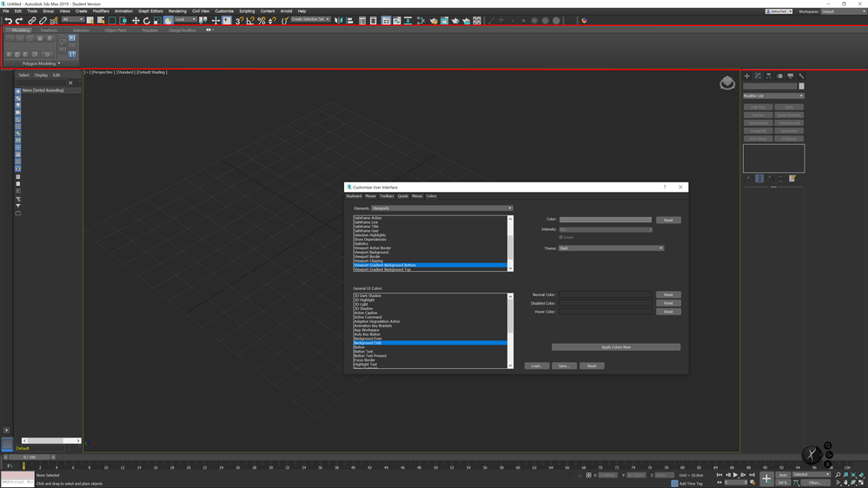Screen dimensions: 868x488
Task: Open the Selection Filter dropdown showing All
Action: click(72, 19)
